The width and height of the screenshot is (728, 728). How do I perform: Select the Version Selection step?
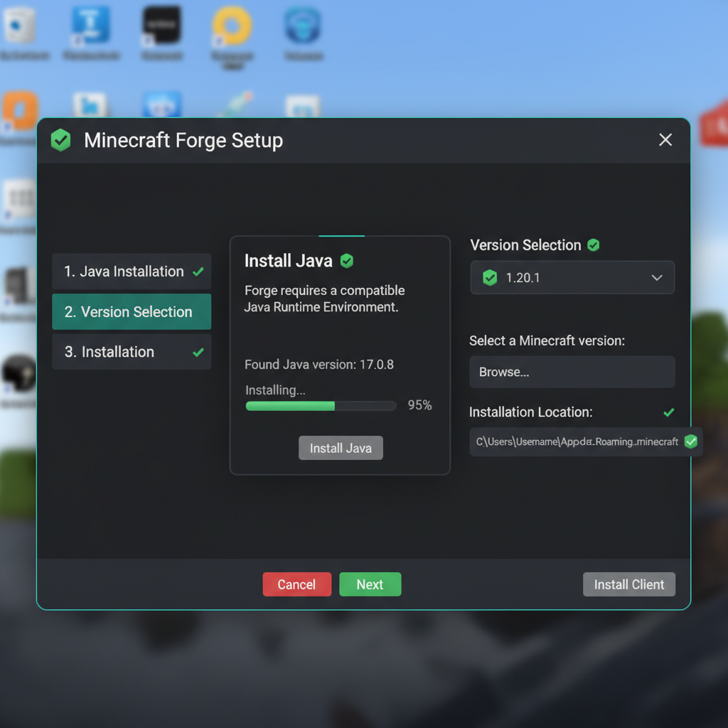click(x=132, y=311)
